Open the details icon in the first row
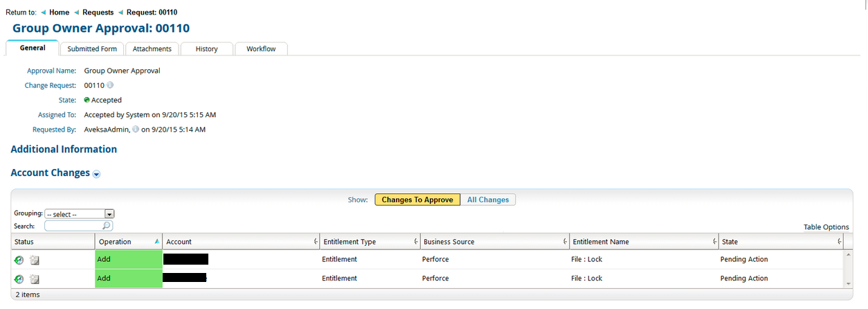The width and height of the screenshot is (868, 309). coord(35,260)
